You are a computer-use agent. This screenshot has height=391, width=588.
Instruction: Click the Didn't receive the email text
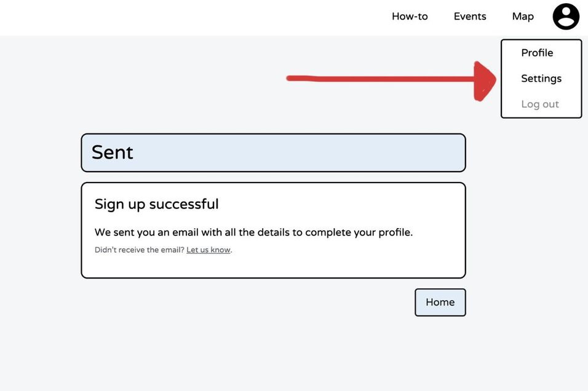pyautogui.click(x=139, y=250)
